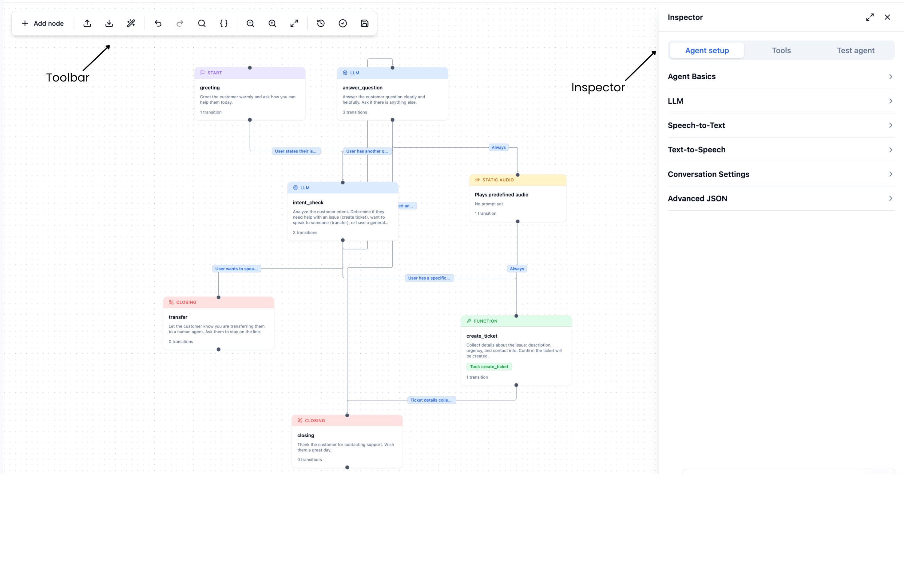Click the waveform icon on STATIC AUDIO node

pyautogui.click(x=478, y=180)
